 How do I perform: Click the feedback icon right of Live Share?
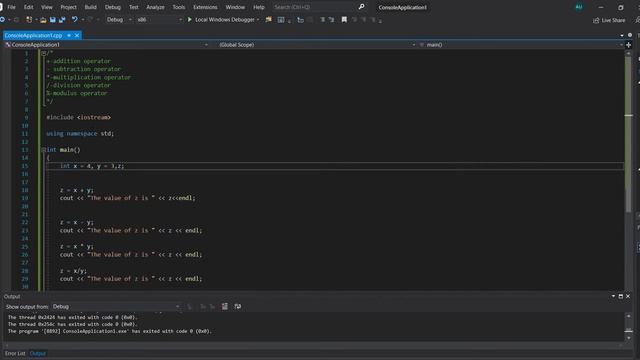pos(637,20)
